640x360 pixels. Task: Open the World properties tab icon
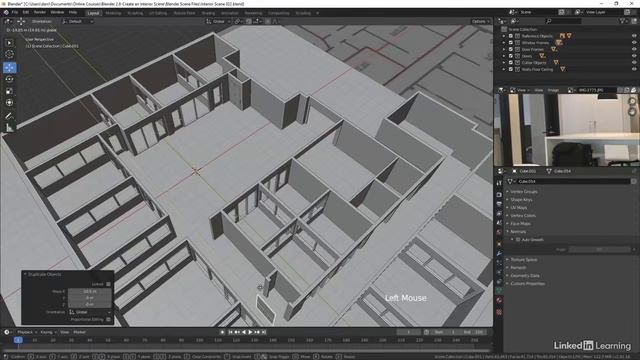(x=499, y=232)
